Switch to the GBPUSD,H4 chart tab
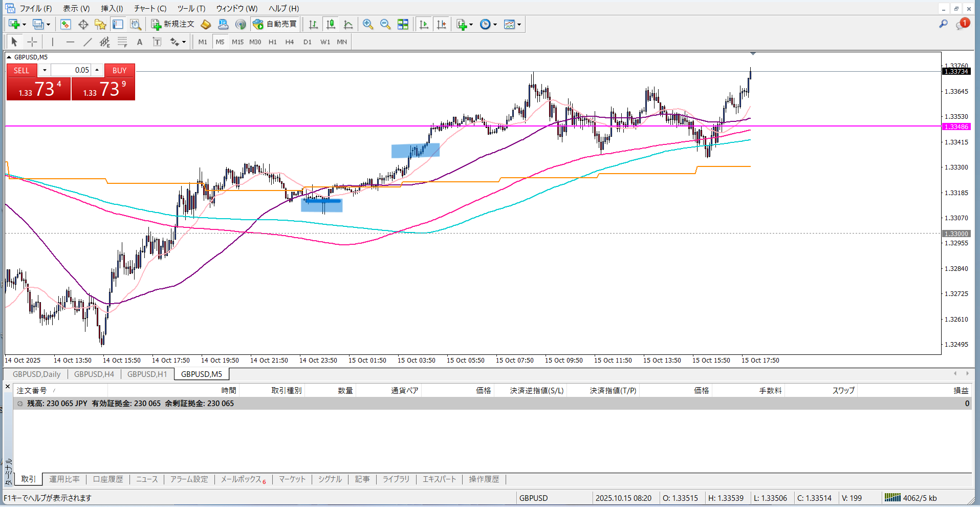Viewport: 980px width, 507px height. (94, 374)
